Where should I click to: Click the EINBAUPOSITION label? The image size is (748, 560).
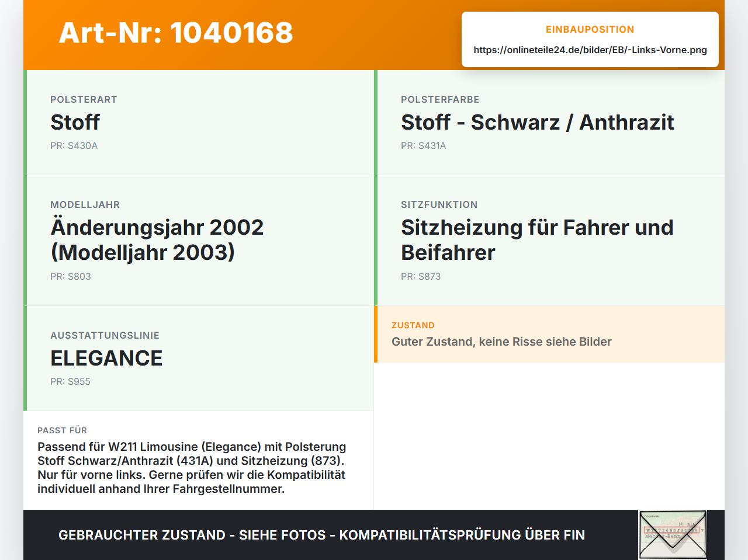click(x=590, y=29)
